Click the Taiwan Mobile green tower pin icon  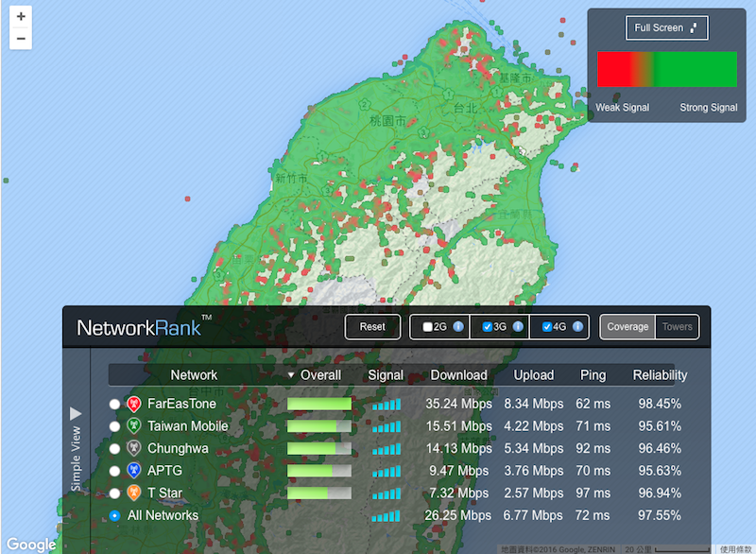pyautogui.click(x=133, y=425)
